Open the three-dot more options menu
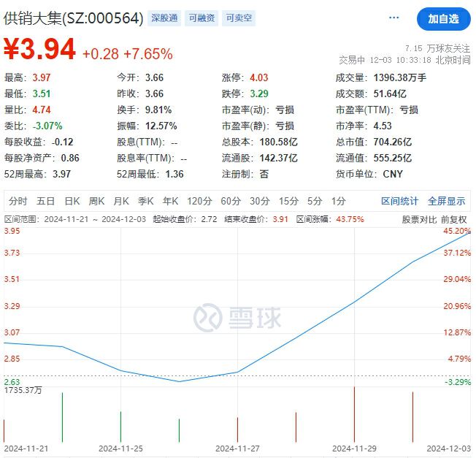 394,18
